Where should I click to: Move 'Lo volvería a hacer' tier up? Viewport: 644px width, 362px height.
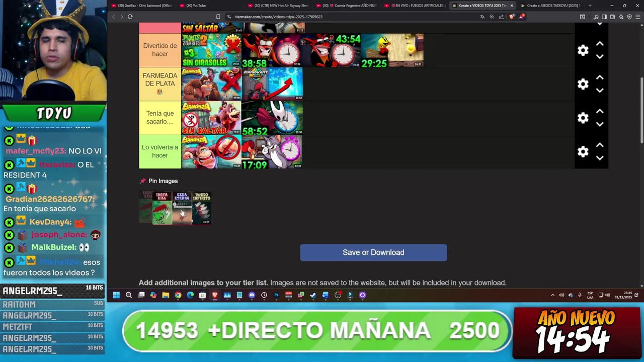pyautogui.click(x=600, y=145)
